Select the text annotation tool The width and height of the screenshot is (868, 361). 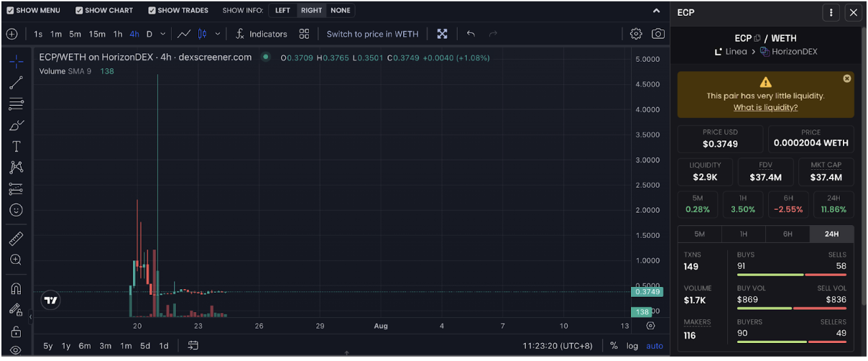16,147
